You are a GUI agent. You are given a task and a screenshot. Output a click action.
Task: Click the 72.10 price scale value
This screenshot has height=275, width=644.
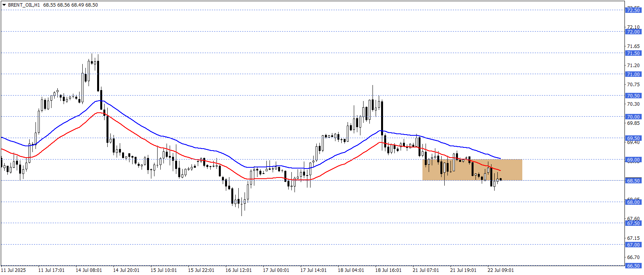click(x=633, y=27)
